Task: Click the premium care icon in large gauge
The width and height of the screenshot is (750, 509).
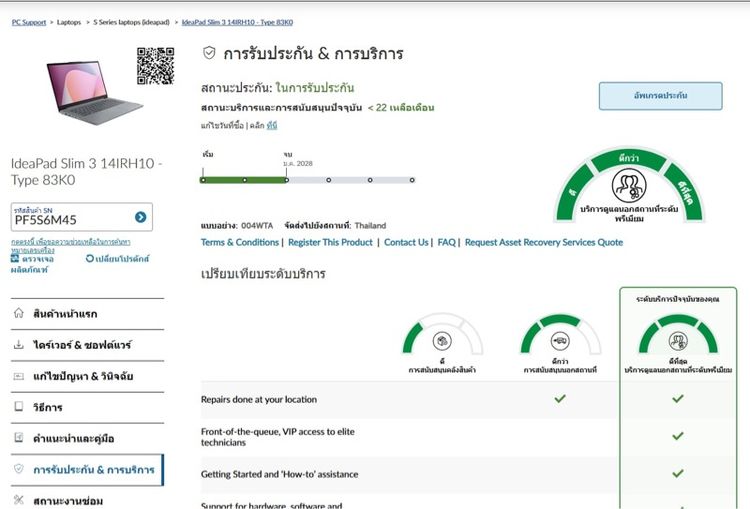Action: pos(629,186)
